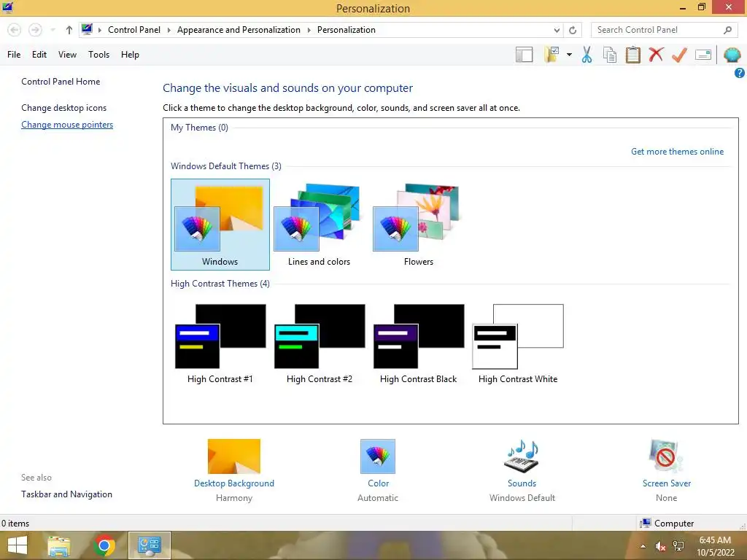Open the dropdown arrow beside Folder Options
747x560 pixels.
pos(569,55)
